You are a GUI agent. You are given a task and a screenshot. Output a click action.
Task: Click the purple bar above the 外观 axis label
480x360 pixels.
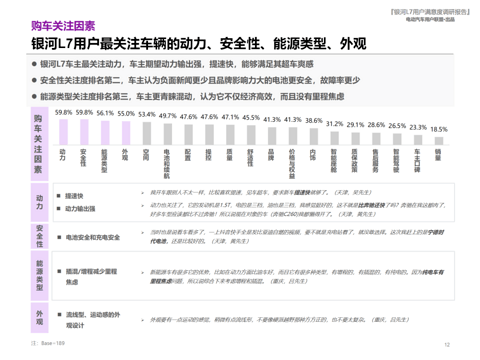click(126, 133)
